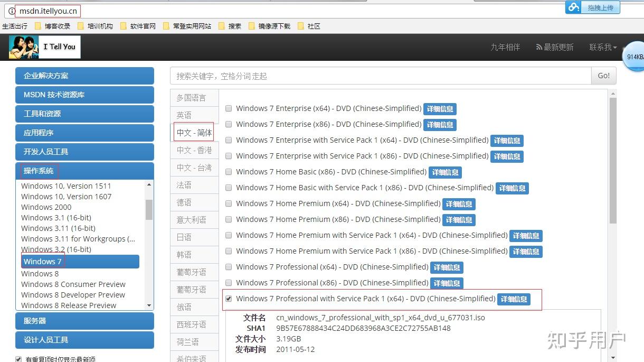This screenshot has width=644, height=362.
Task: Expand the MSDN 技术资源库 category
Action: (x=84, y=95)
